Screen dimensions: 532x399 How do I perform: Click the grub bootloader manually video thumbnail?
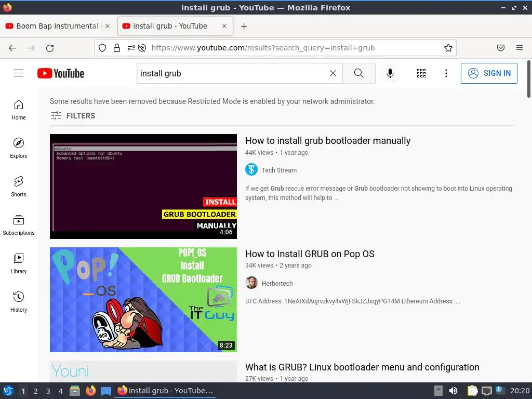coord(143,187)
